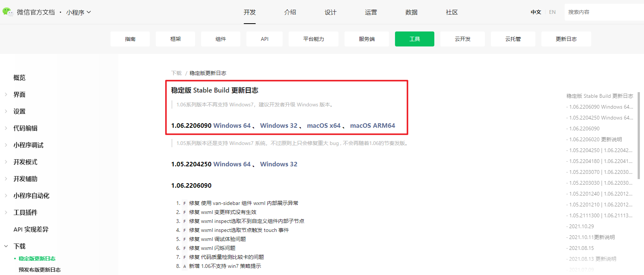Select the green 工具 tab
Viewport: 644px width, 275px height.
pos(414,39)
